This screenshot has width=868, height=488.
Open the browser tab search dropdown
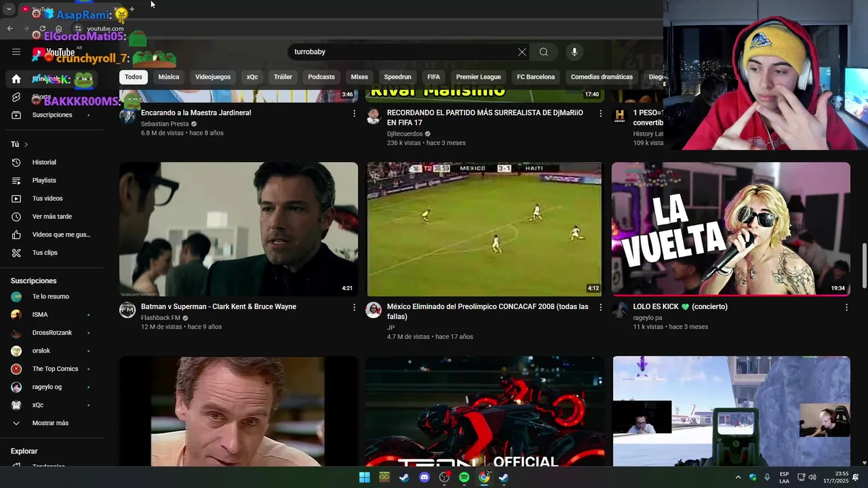9,9
